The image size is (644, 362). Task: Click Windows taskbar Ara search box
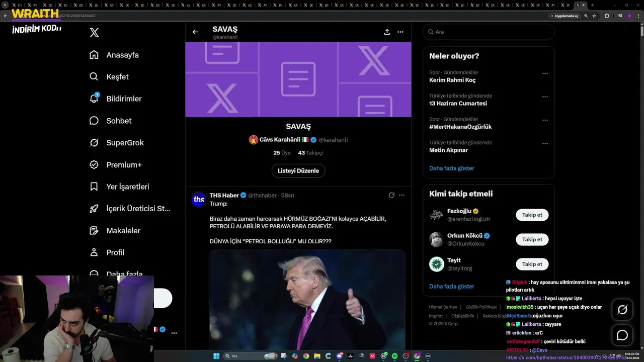pyautogui.click(x=250, y=356)
